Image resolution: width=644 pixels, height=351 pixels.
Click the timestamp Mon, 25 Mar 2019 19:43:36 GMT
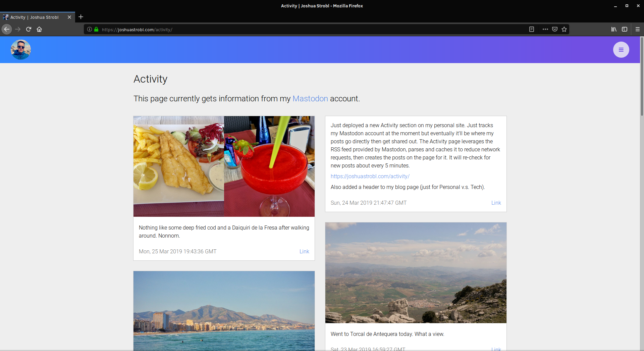coord(177,251)
